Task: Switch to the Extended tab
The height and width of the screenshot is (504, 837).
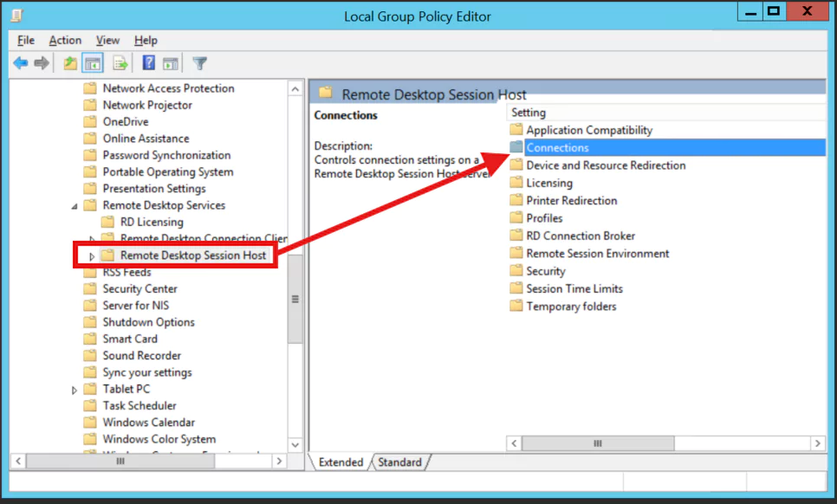Action: (341, 462)
